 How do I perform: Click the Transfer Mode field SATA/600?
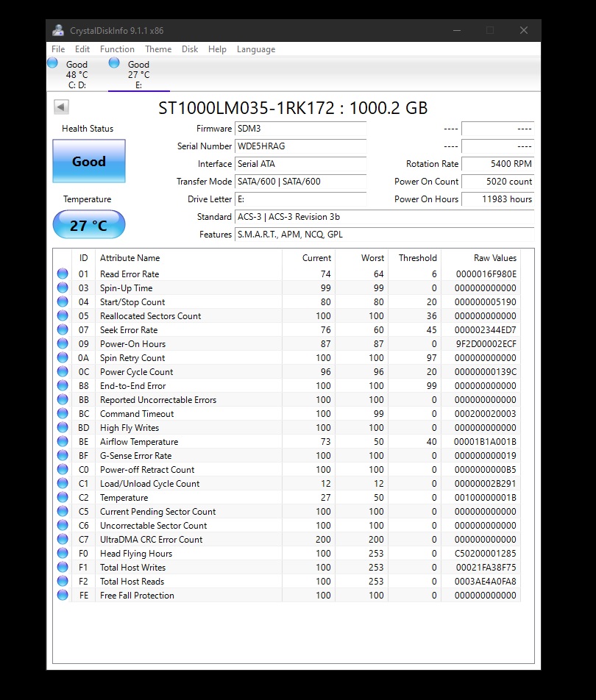[x=301, y=181]
